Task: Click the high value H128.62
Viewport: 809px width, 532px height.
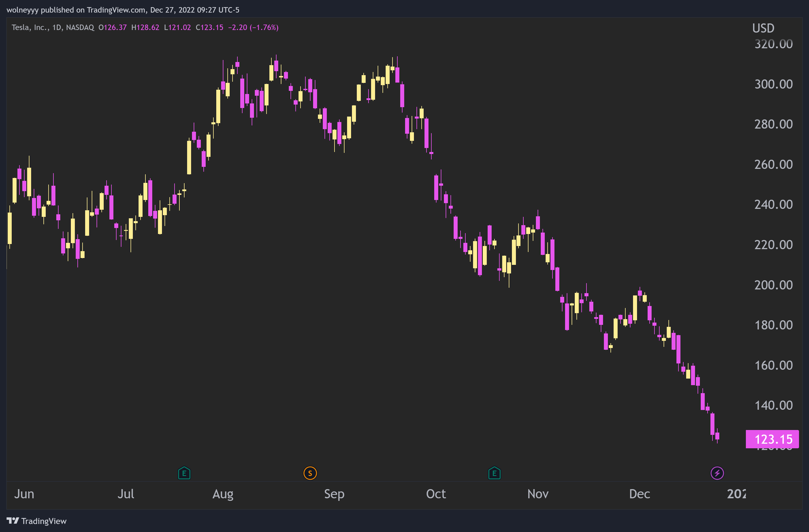Action: click(x=145, y=27)
